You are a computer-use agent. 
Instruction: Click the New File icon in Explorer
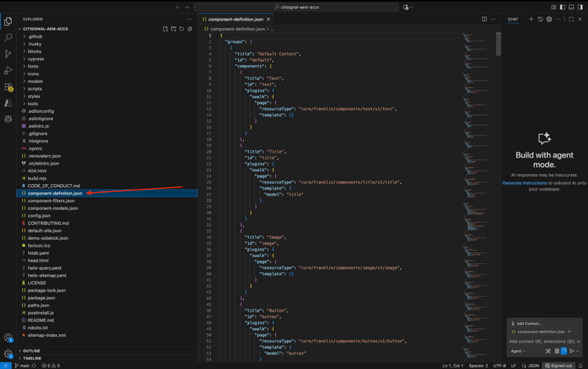165,29
